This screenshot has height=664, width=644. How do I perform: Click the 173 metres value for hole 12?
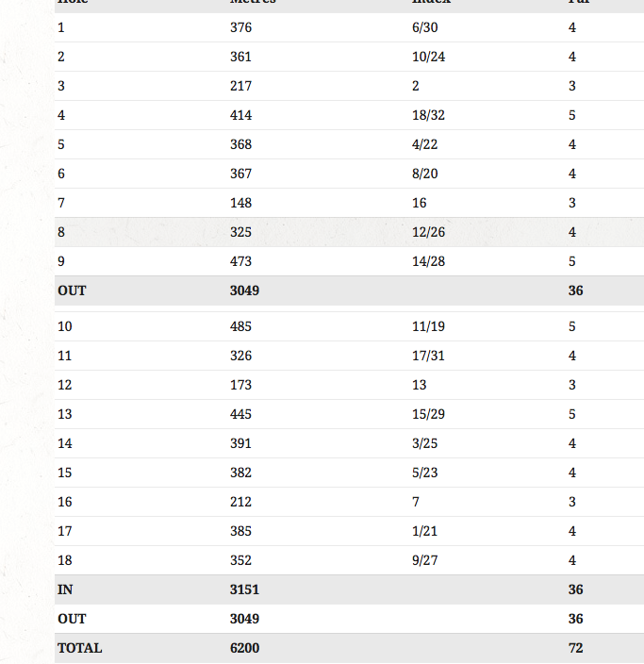240,385
